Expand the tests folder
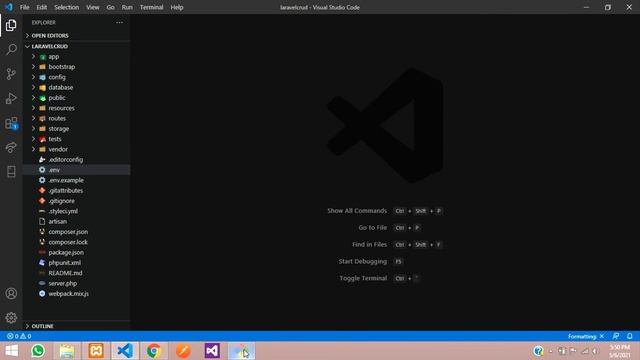 click(76, 139)
